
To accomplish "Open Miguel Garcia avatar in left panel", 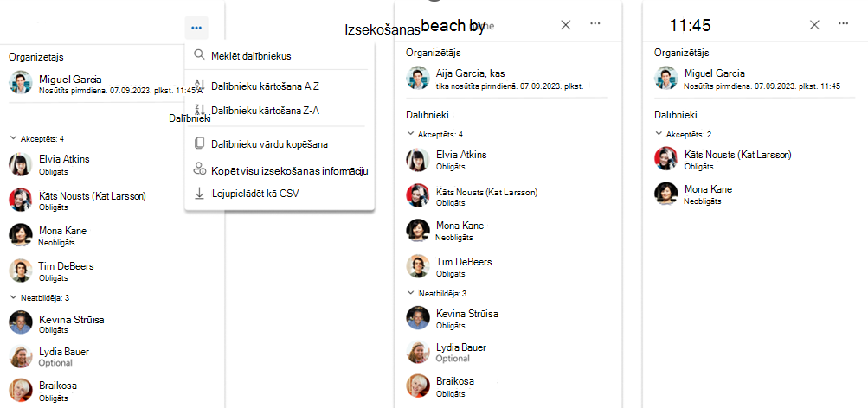I will point(21,82).
